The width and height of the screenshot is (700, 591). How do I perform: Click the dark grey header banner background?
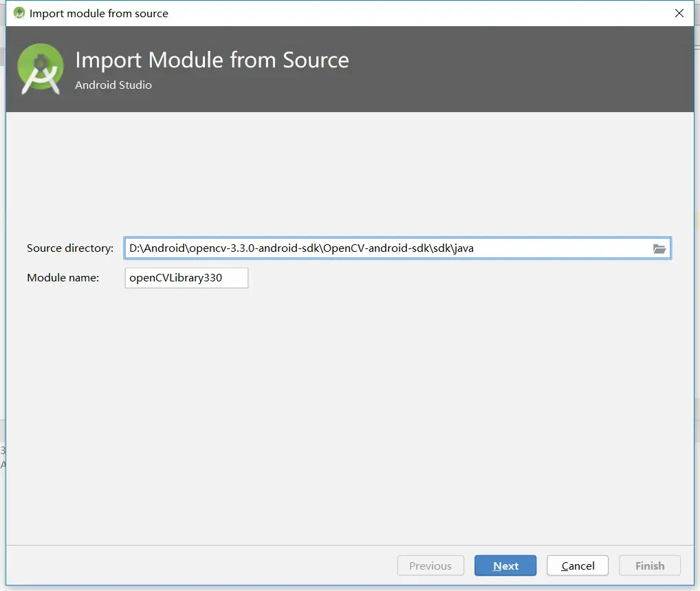pos(516,69)
